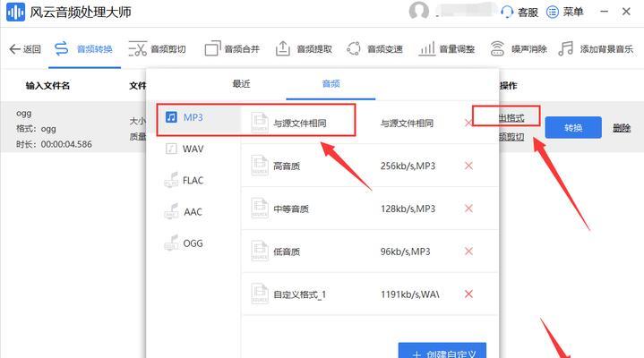Click the scissors icon for 音频剪切
The height and width of the screenshot is (358, 644).
(138, 49)
